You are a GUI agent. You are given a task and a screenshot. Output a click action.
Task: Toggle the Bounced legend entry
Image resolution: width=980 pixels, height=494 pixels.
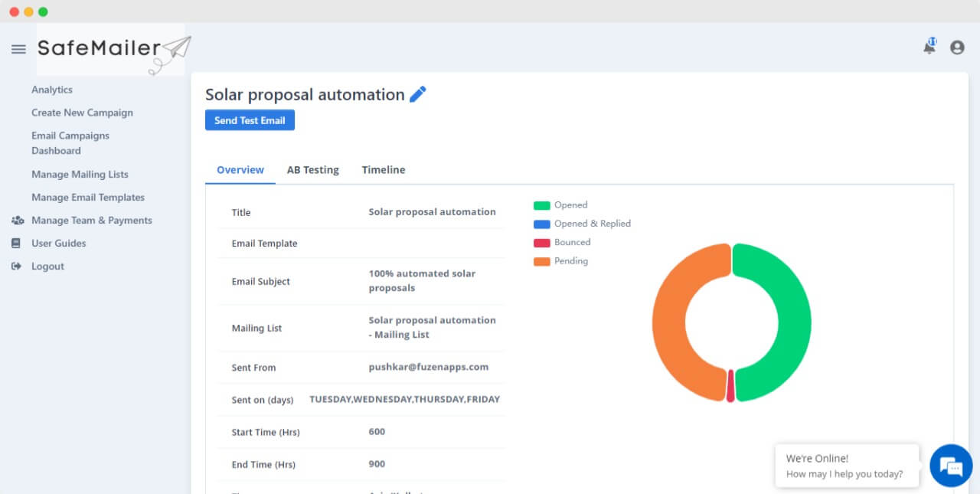562,242
